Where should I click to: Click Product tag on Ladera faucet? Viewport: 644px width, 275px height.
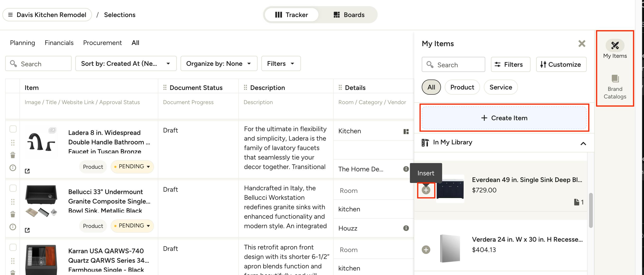pyautogui.click(x=93, y=167)
